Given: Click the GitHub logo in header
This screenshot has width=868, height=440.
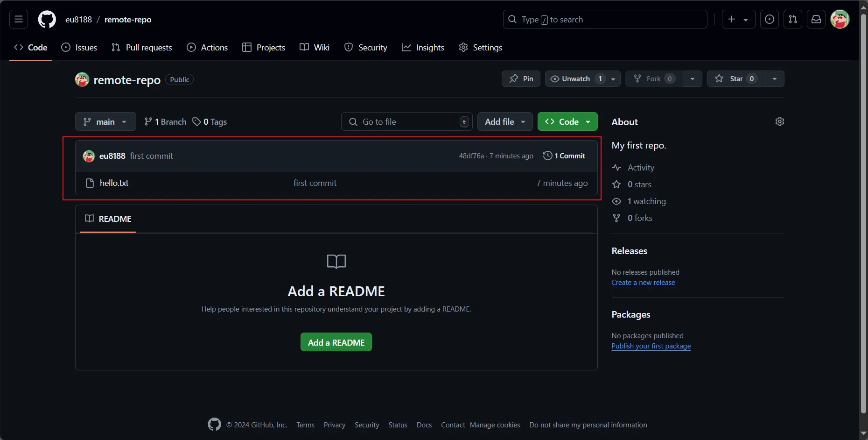Looking at the screenshot, I should (47, 20).
